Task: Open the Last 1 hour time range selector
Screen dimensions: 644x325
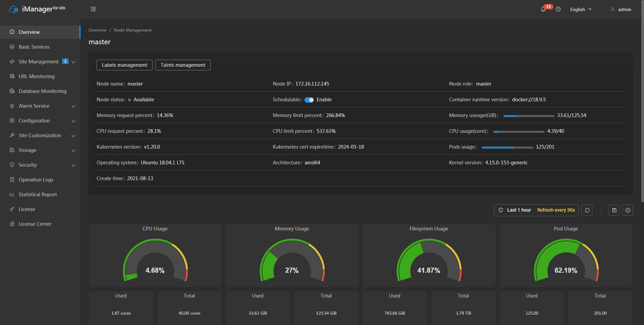Action: click(x=519, y=210)
